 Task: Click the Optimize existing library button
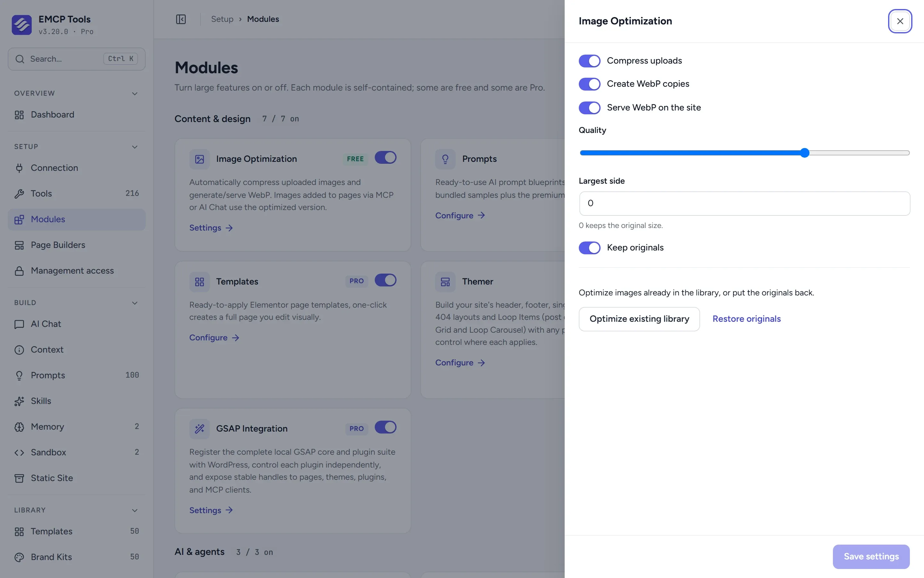[639, 319]
